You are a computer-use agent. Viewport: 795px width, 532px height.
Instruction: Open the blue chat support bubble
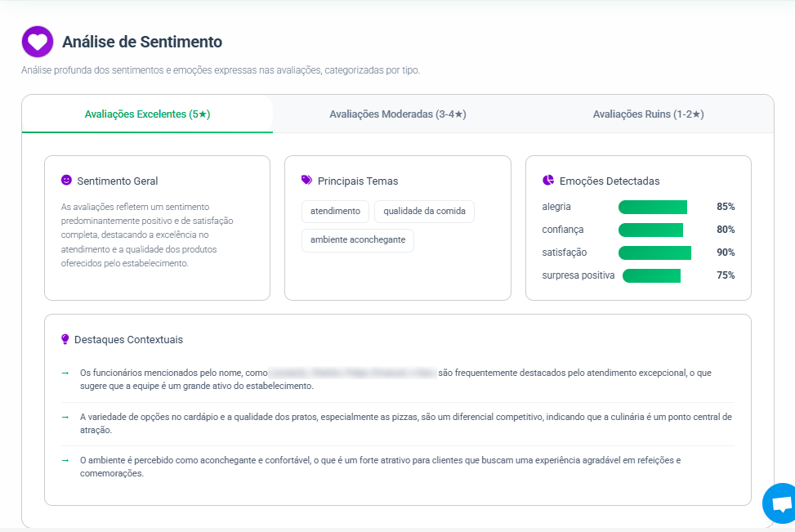pos(781,503)
